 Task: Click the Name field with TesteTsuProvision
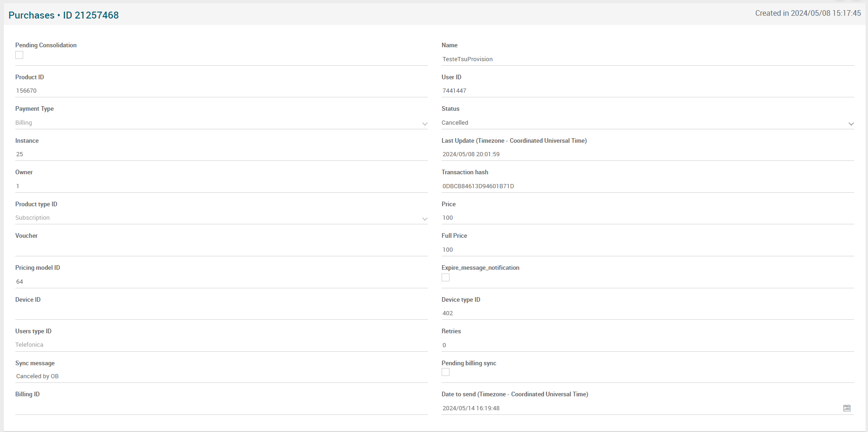(647, 59)
